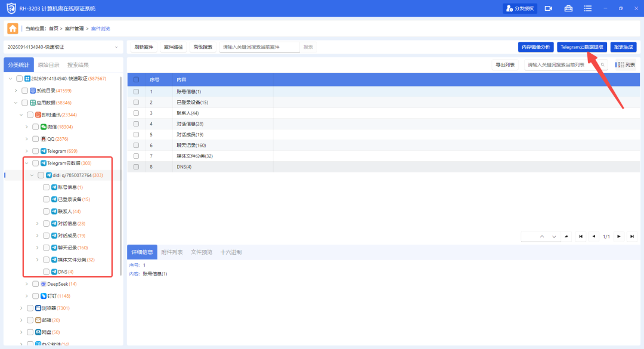Switch to the 原始目录 tab
Screen dimensions: 644x349
point(48,65)
